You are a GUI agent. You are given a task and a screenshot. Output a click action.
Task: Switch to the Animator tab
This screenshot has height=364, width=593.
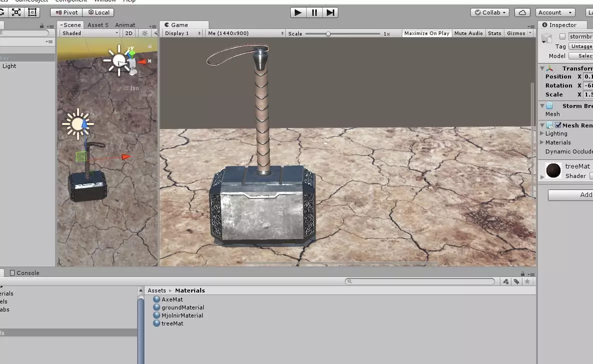pyautogui.click(x=125, y=25)
